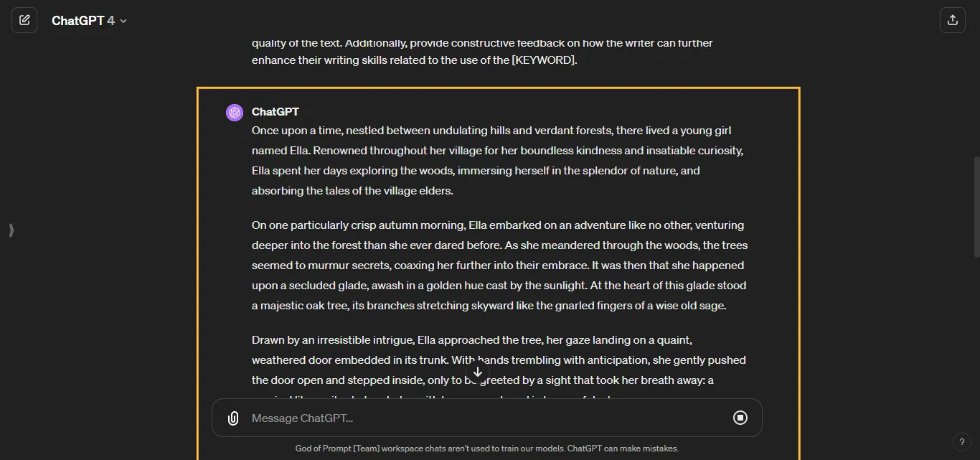This screenshot has height=460, width=980.
Task: Attach a file using the paperclip icon
Action: tap(232, 418)
